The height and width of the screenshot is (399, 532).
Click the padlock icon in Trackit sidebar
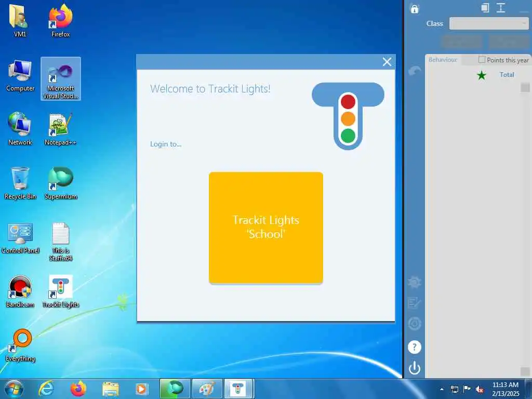click(414, 8)
